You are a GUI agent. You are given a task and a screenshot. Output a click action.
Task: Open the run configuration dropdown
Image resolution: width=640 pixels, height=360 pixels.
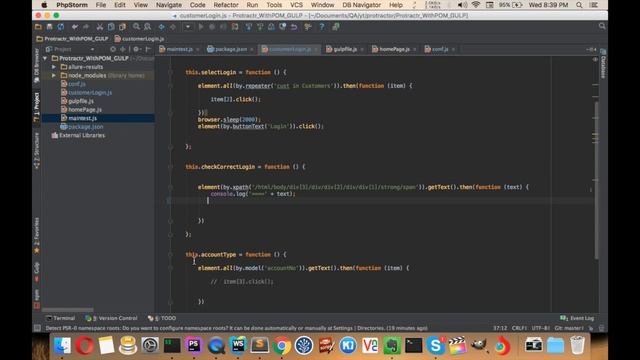coord(188,27)
